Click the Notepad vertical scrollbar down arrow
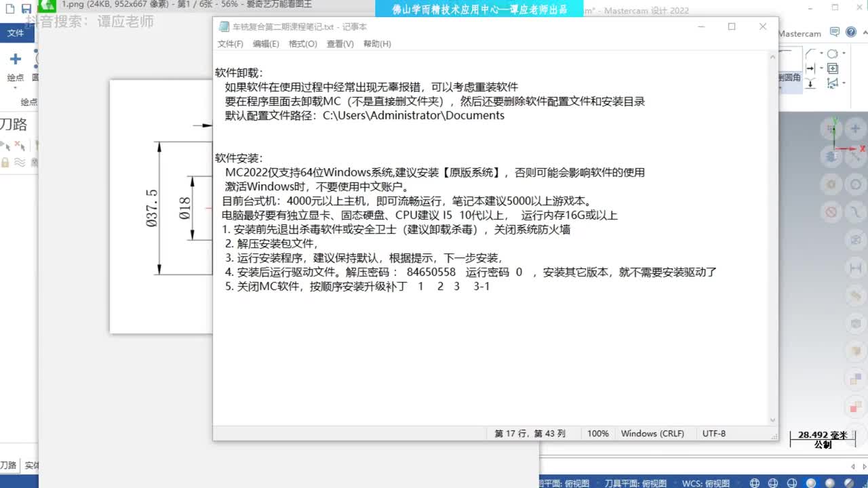The height and width of the screenshot is (488, 868). [x=772, y=420]
